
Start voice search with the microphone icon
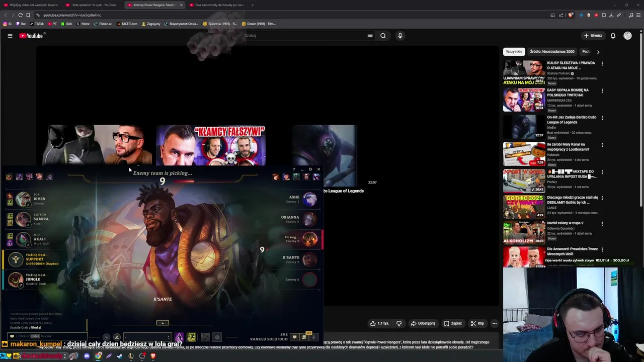(400, 36)
